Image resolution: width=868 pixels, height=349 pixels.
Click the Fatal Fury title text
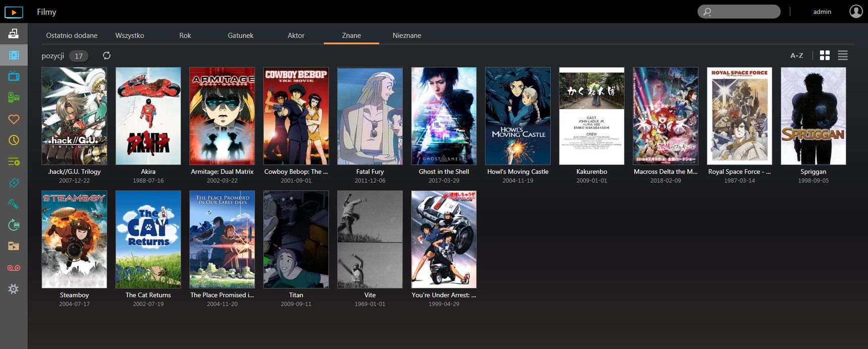pyautogui.click(x=370, y=172)
